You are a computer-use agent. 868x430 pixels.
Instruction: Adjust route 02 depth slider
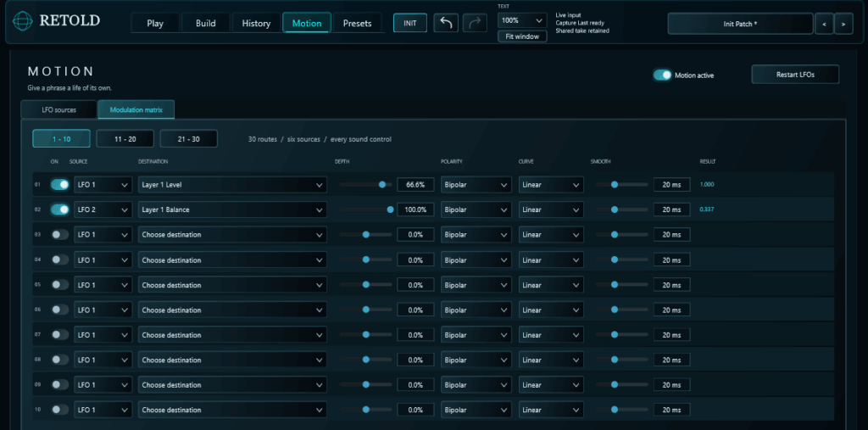[x=366, y=209]
